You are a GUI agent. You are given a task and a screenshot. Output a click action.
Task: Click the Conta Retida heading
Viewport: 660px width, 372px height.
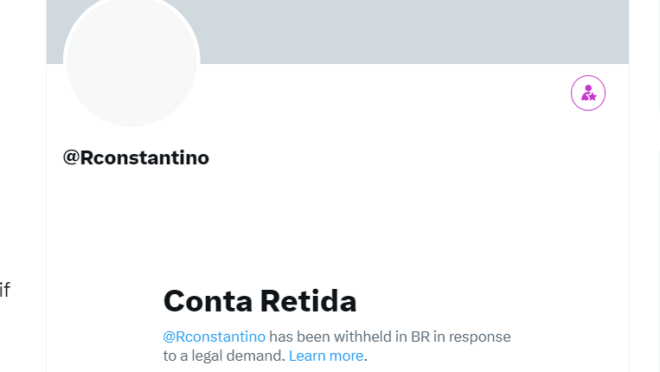tap(260, 301)
